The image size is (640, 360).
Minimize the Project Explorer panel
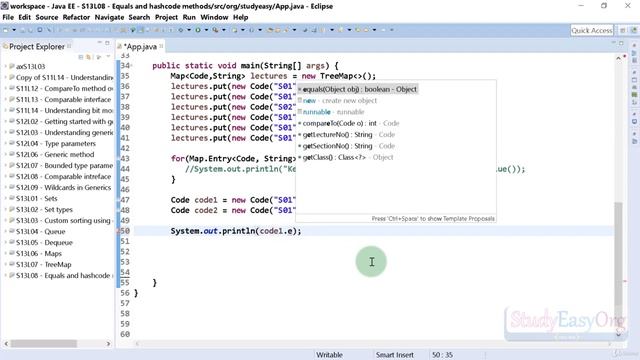pos(100,42)
